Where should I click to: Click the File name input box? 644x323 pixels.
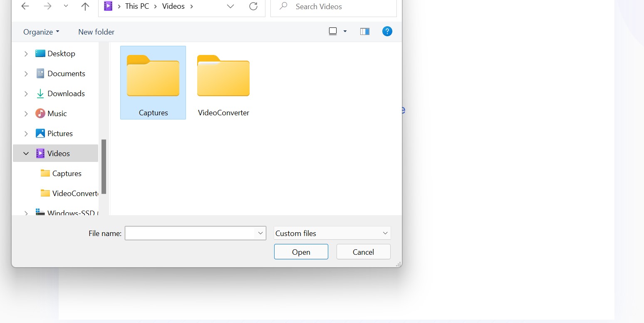click(x=190, y=233)
